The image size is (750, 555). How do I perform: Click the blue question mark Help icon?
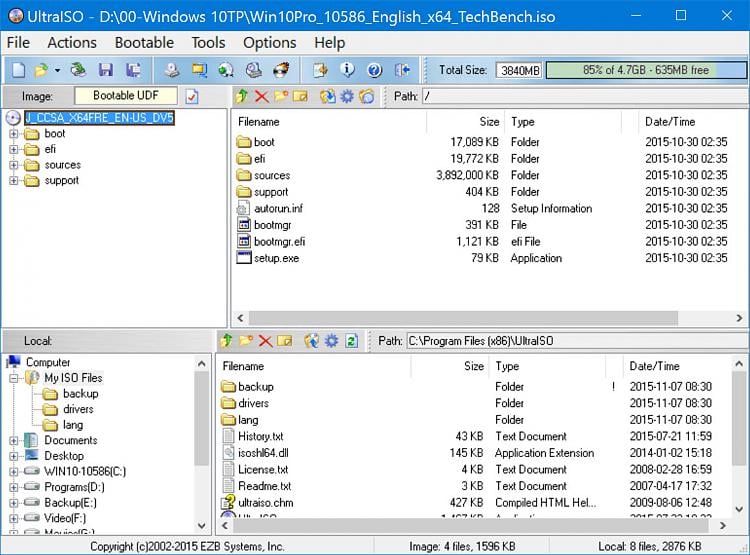pyautogui.click(x=375, y=70)
